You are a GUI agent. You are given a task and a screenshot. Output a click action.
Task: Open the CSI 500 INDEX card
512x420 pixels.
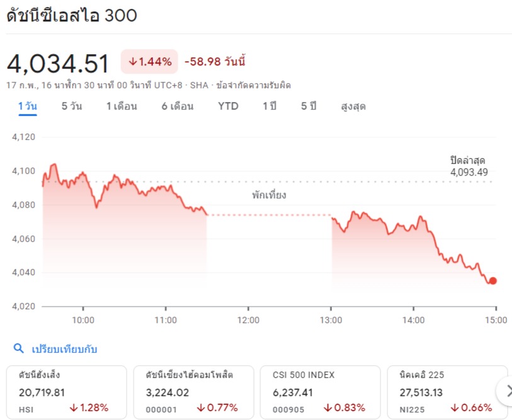click(x=321, y=392)
